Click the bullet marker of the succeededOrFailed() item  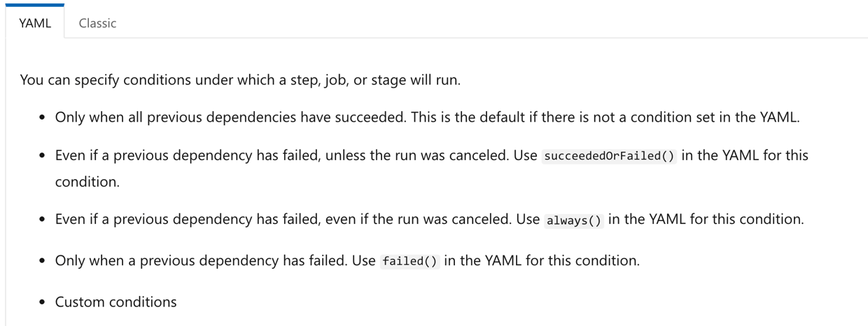click(x=43, y=156)
